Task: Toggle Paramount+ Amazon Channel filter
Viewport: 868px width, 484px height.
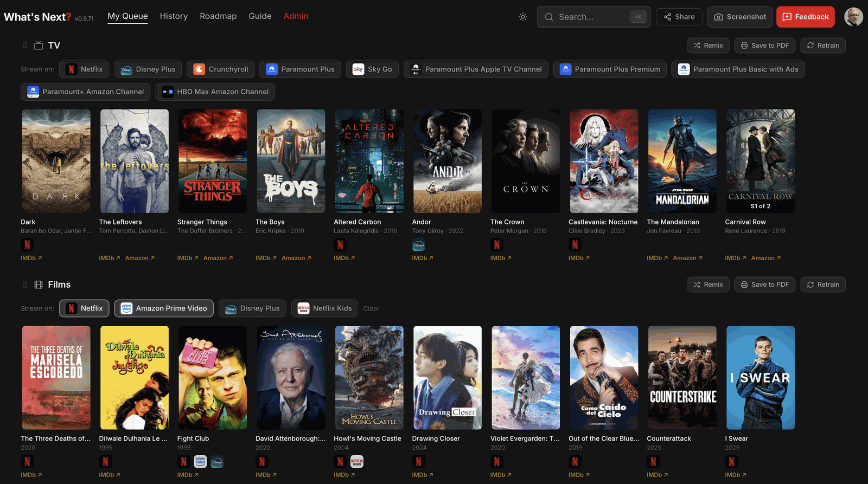Action: point(86,92)
